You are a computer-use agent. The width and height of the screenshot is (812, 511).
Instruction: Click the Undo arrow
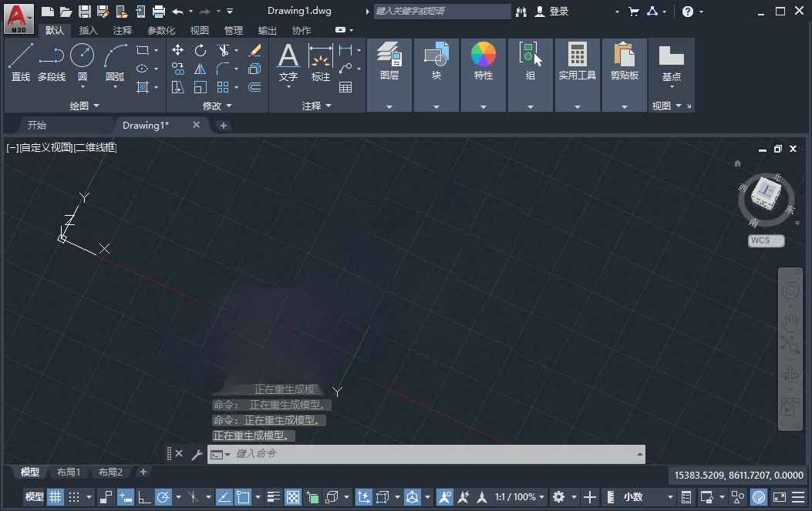(x=177, y=11)
